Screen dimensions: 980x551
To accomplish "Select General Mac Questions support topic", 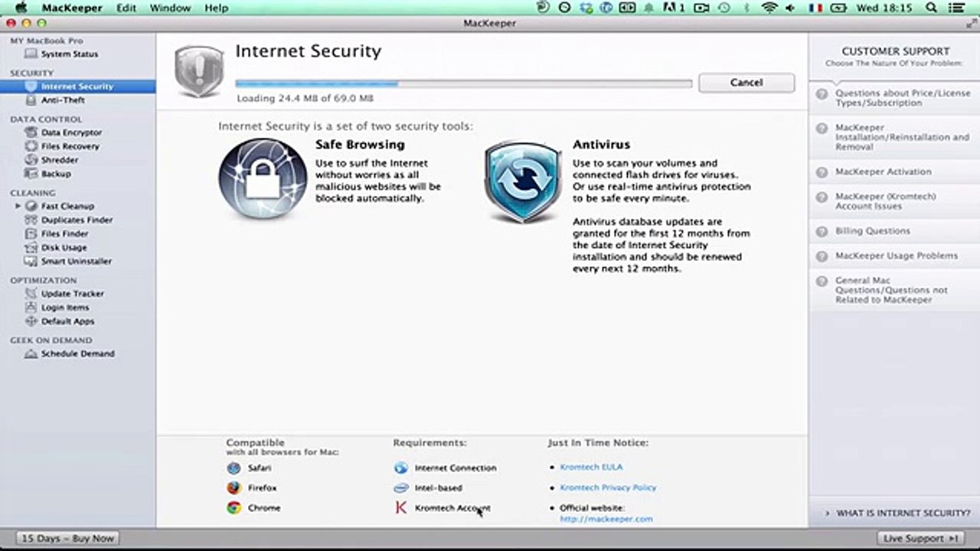I will (894, 290).
